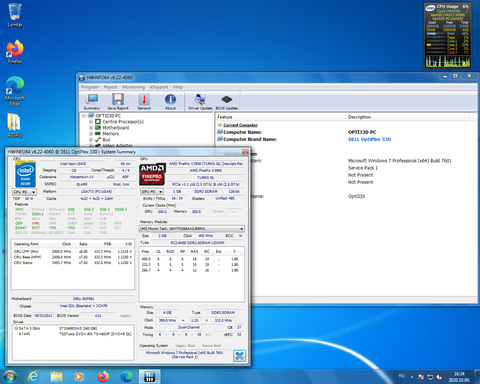Open the Summary toolbar button
Viewport: 480px width, 384px height.
point(92,101)
